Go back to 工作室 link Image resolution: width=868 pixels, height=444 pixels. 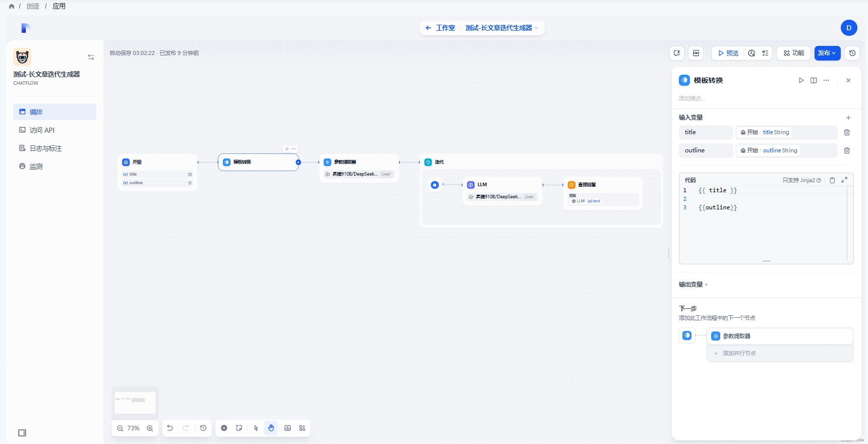click(441, 28)
